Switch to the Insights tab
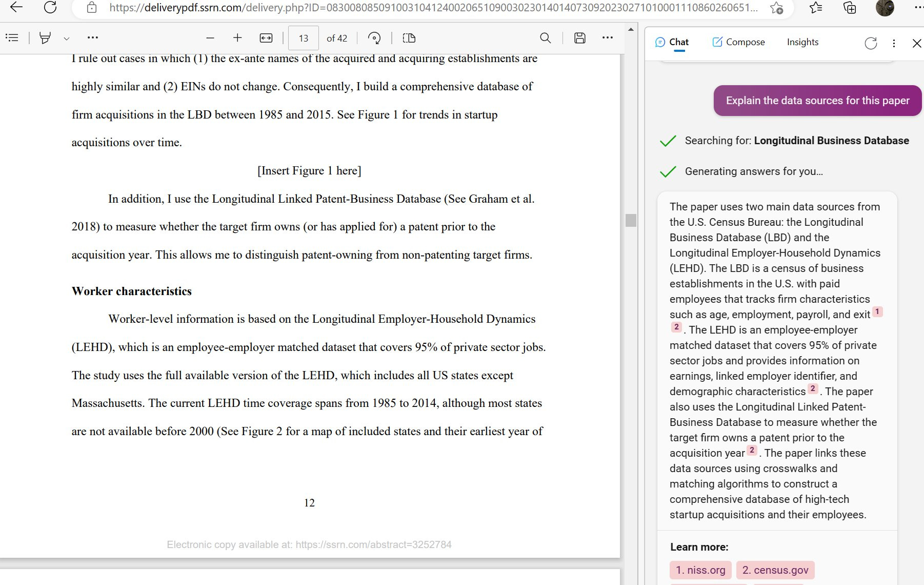 coord(802,42)
